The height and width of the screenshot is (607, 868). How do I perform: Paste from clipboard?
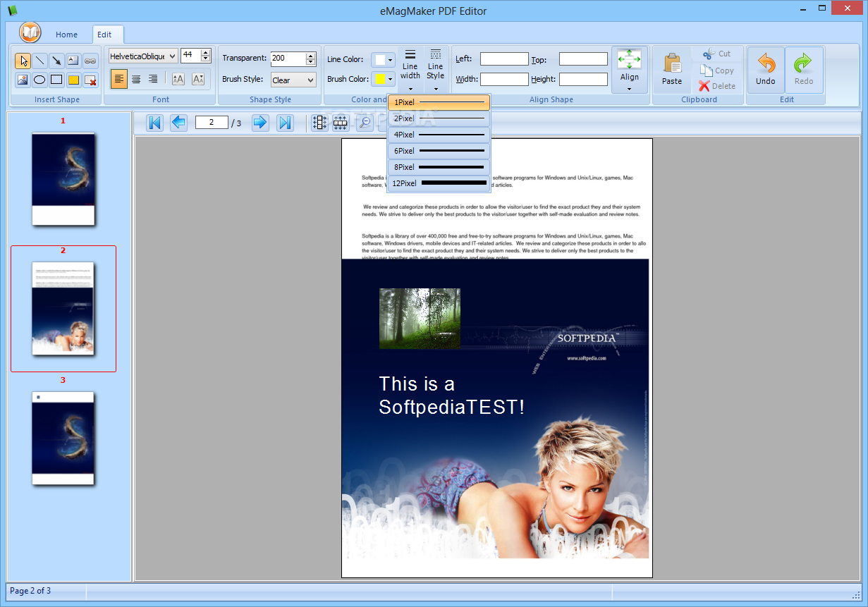(672, 70)
